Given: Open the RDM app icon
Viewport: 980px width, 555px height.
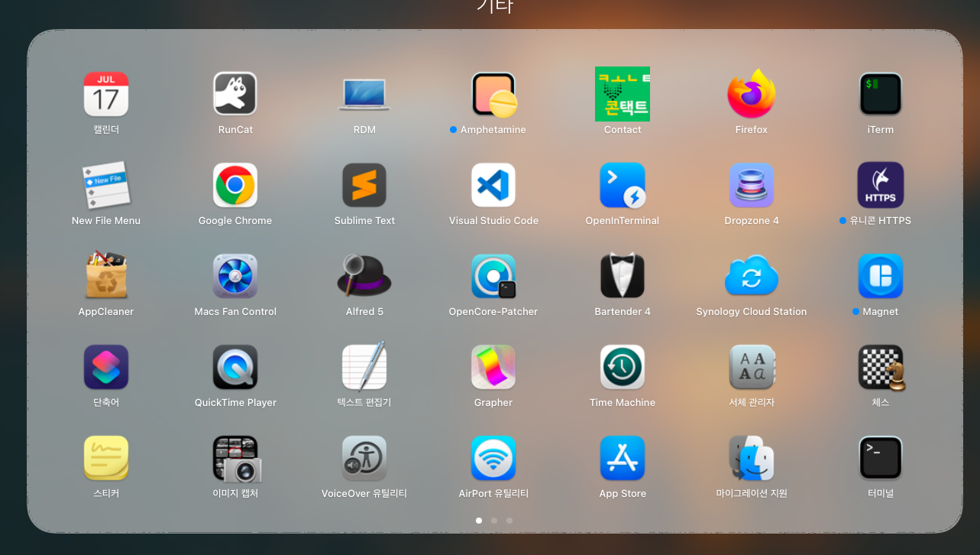Looking at the screenshot, I should [364, 94].
